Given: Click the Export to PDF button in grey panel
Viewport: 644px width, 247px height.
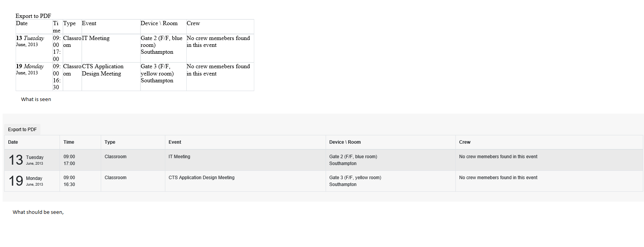Looking at the screenshot, I should coord(23,130).
